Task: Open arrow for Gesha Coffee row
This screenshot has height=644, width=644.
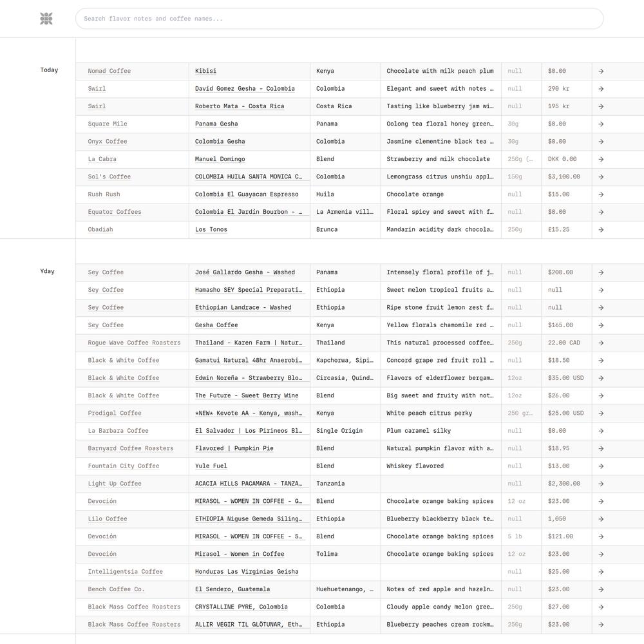Action: click(601, 326)
